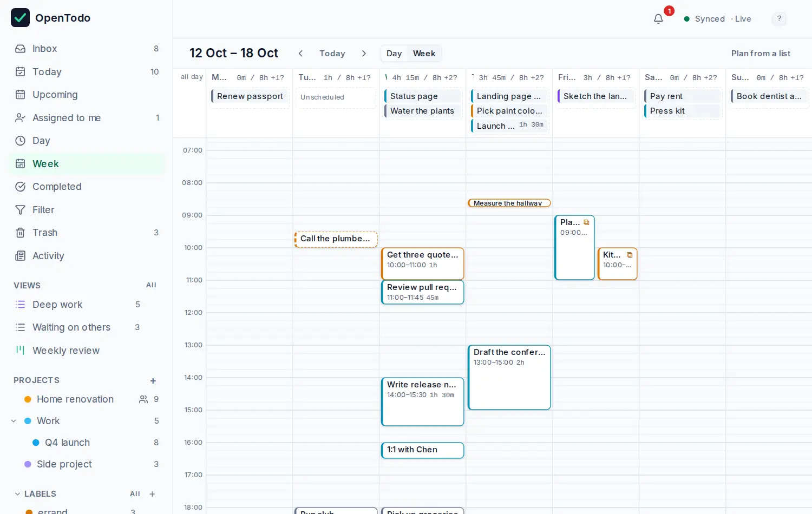
Task: Click the OpenTodo checkmark logo
Action: click(20, 18)
